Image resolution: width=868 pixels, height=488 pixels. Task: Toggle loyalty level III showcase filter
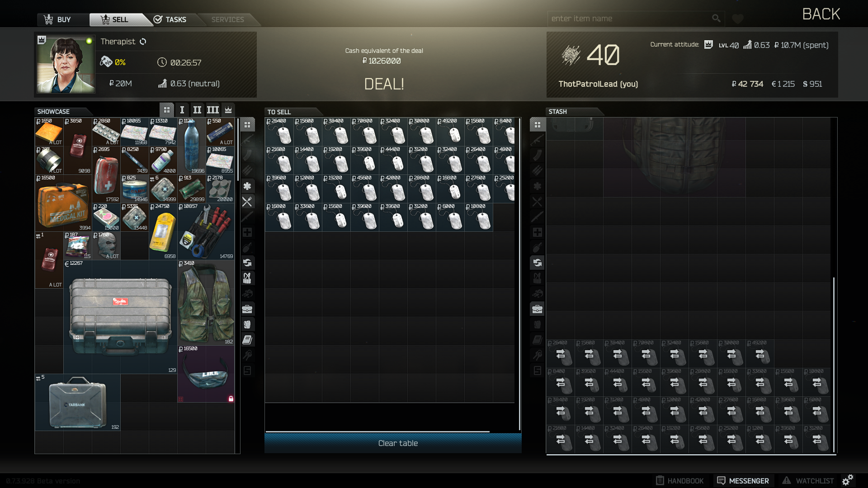pos(213,110)
